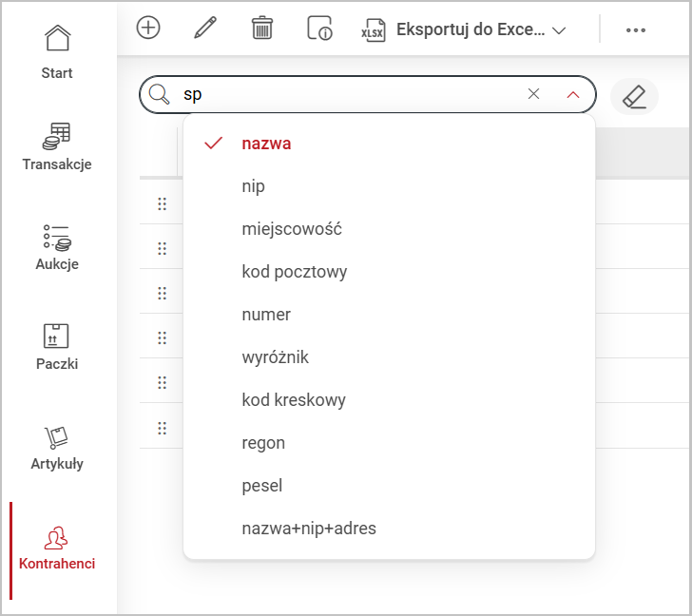Click the add new contractor plus icon
The height and width of the screenshot is (616, 692).
tap(148, 28)
